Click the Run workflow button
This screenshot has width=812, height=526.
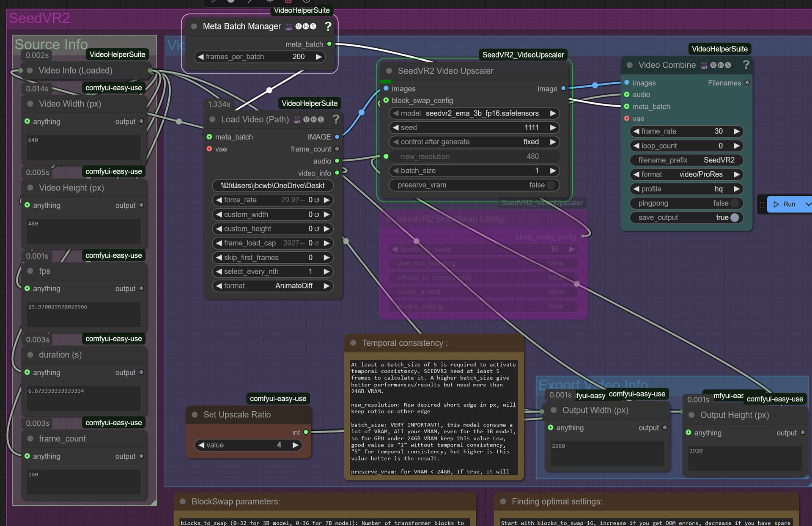(785, 204)
